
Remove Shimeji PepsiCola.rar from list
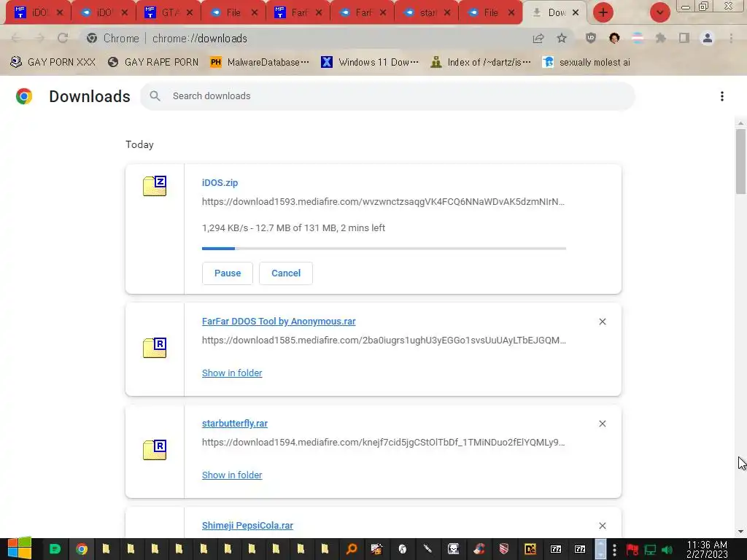(x=602, y=526)
